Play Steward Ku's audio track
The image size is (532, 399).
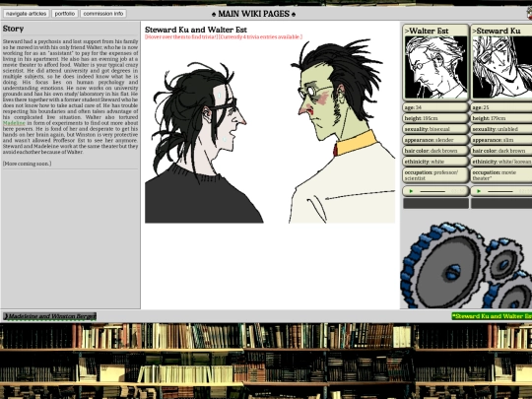479,191
